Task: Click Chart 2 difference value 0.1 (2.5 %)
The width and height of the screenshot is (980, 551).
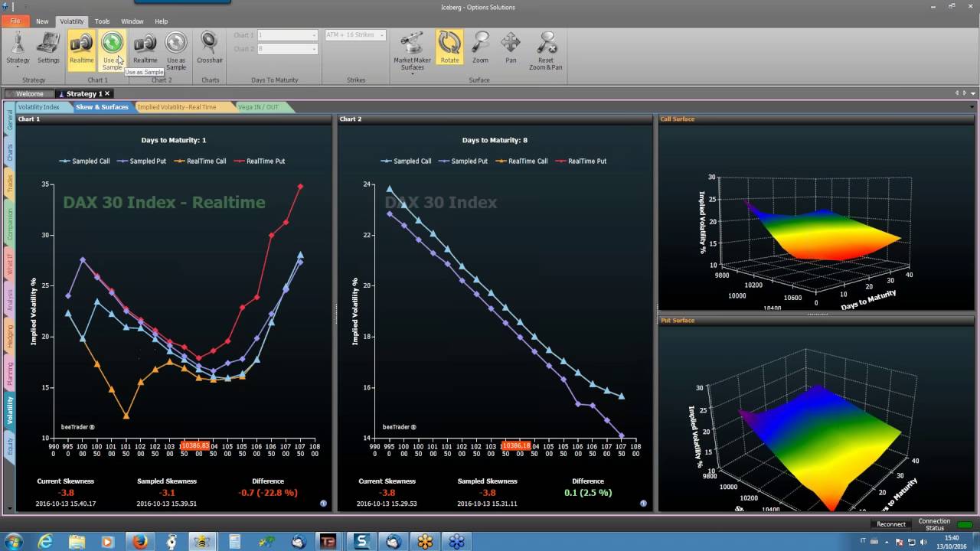Action: 588,493
